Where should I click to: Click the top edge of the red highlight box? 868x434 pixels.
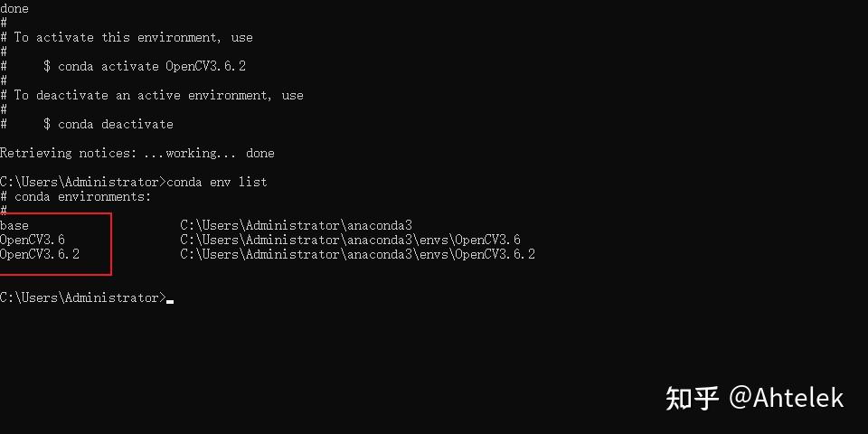click(x=56, y=214)
